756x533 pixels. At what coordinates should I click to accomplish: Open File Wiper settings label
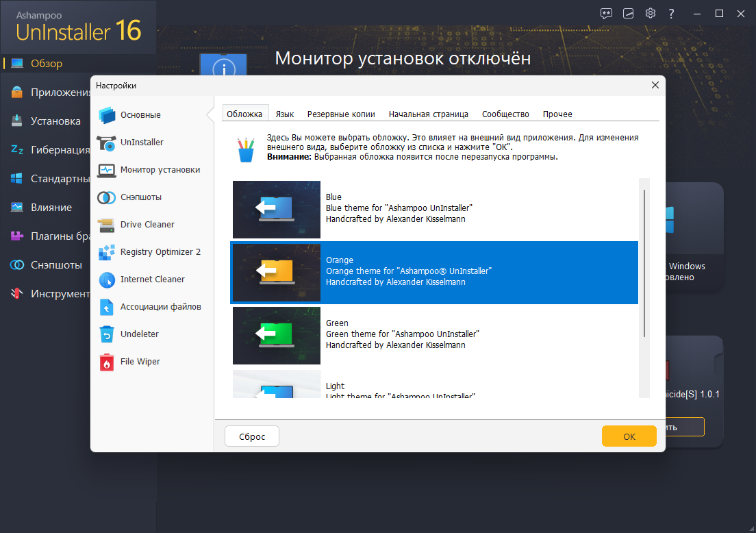tap(140, 362)
